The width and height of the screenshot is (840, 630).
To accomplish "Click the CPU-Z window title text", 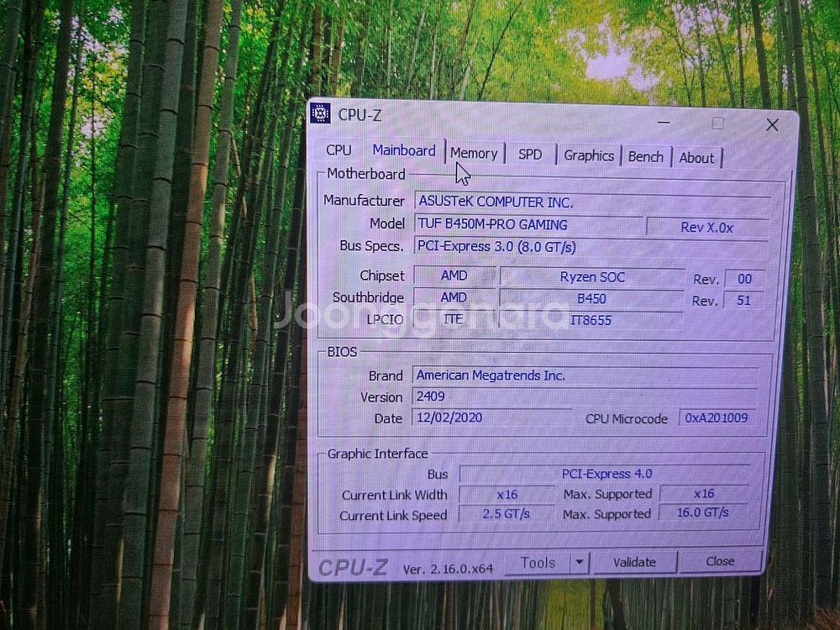I will point(359,115).
